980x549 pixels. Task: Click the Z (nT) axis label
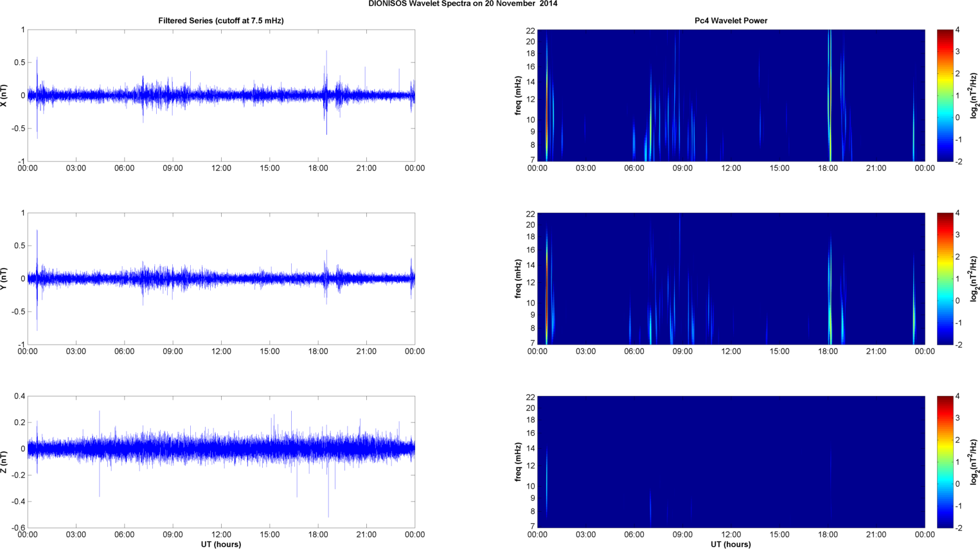pos(4,462)
